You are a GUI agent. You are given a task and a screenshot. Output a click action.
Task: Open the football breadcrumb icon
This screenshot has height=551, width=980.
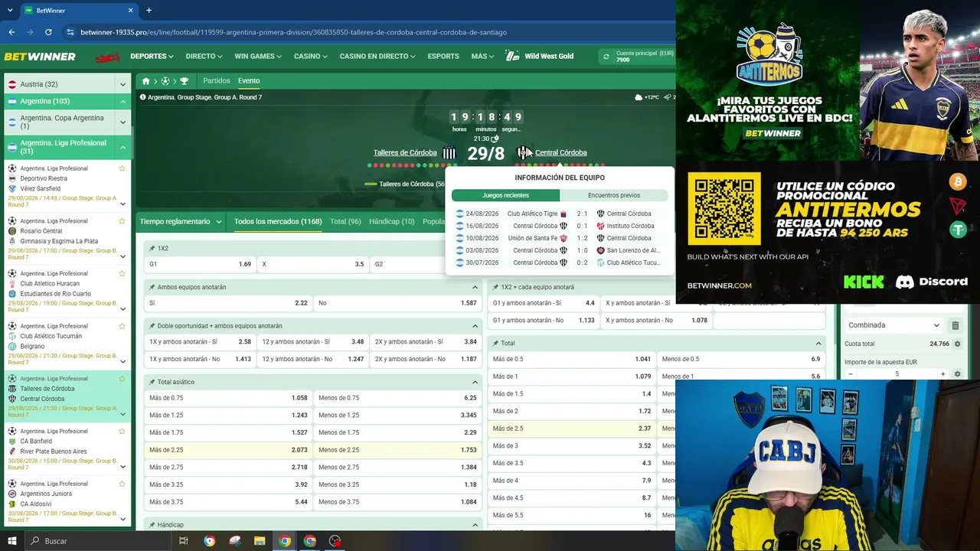coord(165,81)
